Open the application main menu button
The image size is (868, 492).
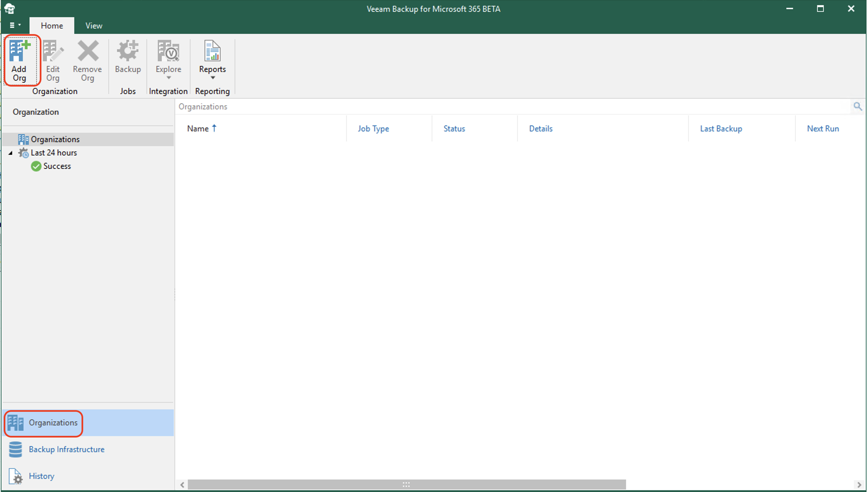15,25
